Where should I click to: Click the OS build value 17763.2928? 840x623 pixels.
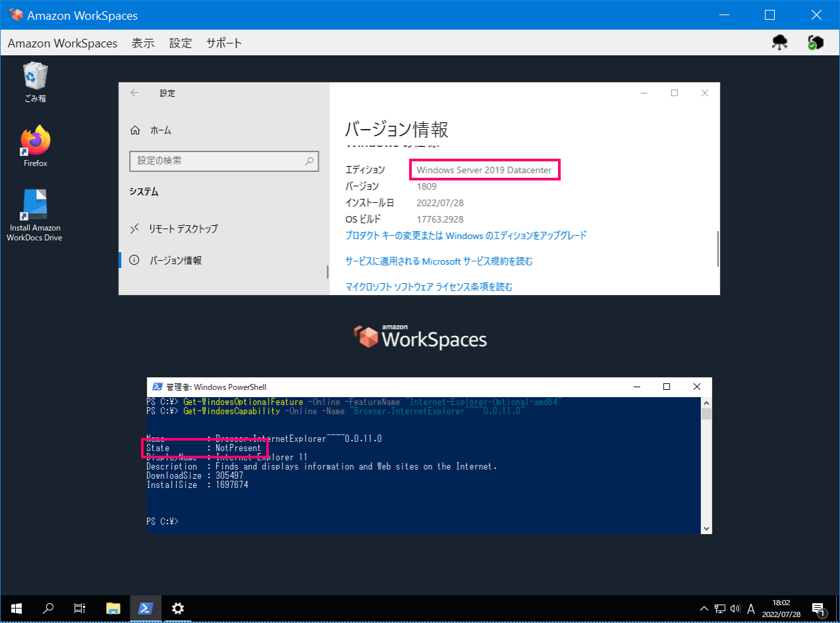pyautogui.click(x=439, y=219)
